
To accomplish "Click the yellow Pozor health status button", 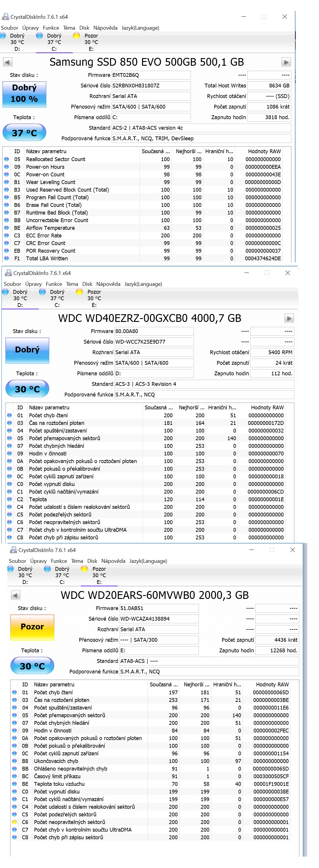I will click(32, 627).
